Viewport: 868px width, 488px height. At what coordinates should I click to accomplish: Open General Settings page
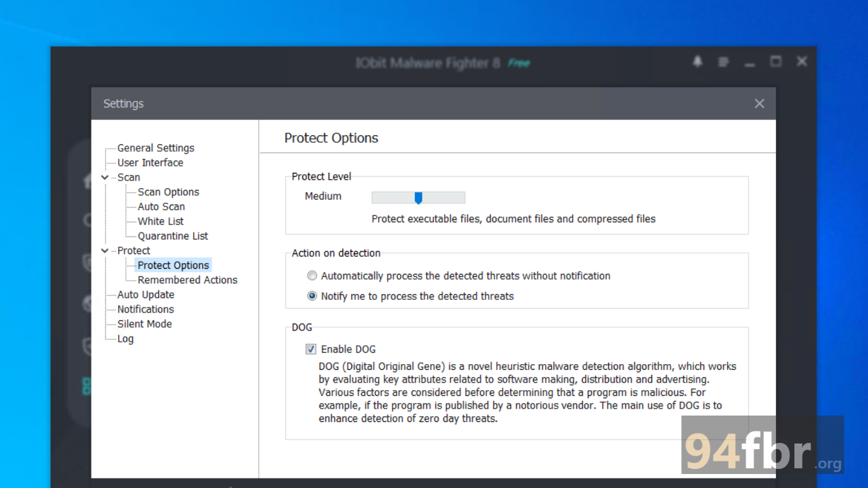coord(156,148)
